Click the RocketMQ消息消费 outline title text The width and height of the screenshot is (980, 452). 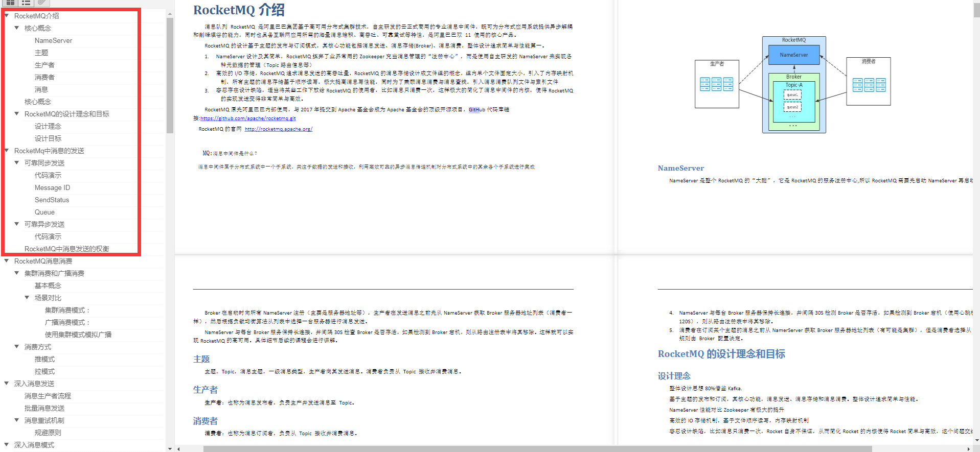point(43,261)
